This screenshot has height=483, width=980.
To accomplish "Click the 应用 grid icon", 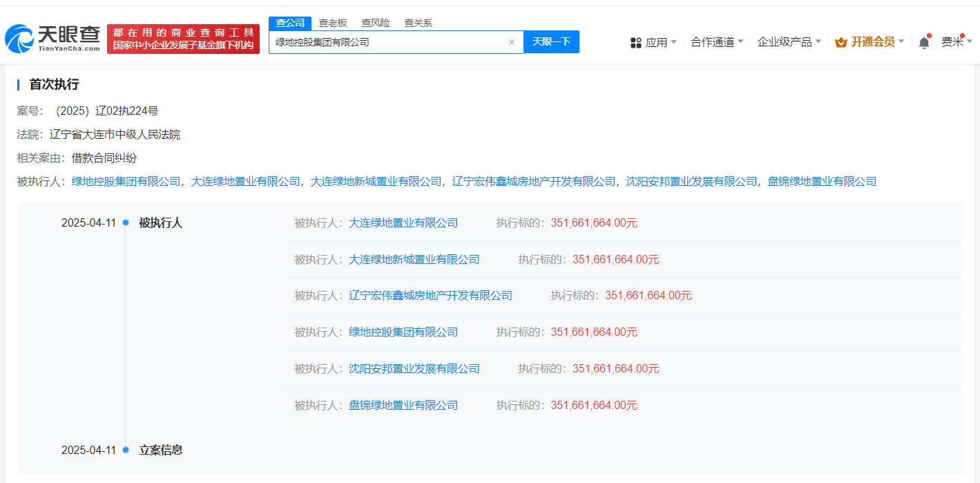I will click(x=636, y=43).
